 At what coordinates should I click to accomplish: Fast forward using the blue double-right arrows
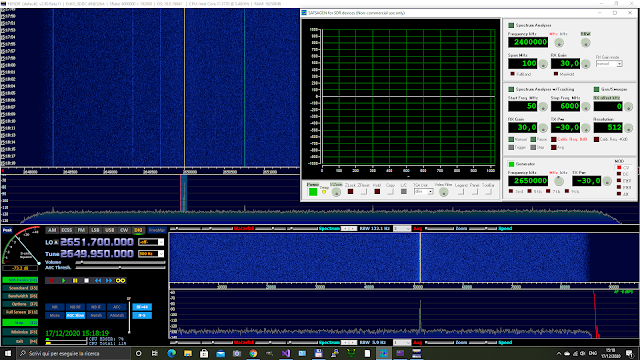click(109, 280)
